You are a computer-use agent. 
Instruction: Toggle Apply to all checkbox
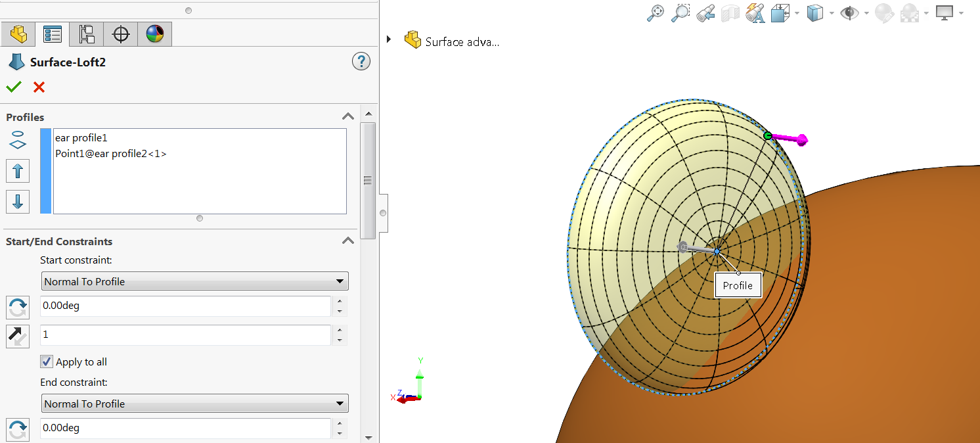point(47,361)
